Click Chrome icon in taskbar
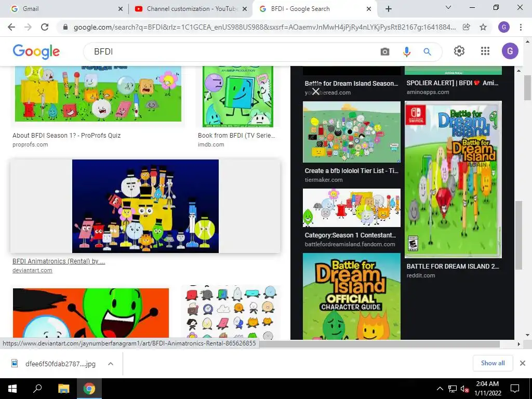 coord(89,389)
